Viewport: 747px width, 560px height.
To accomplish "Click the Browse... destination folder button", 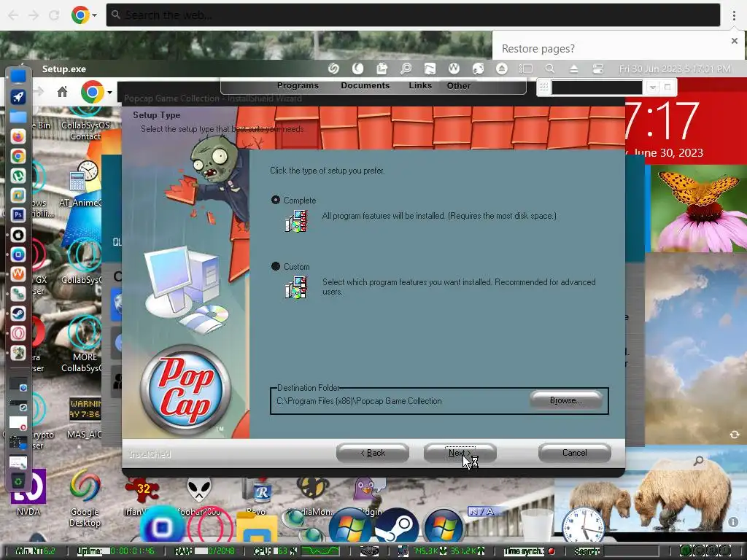I will (x=565, y=400).
